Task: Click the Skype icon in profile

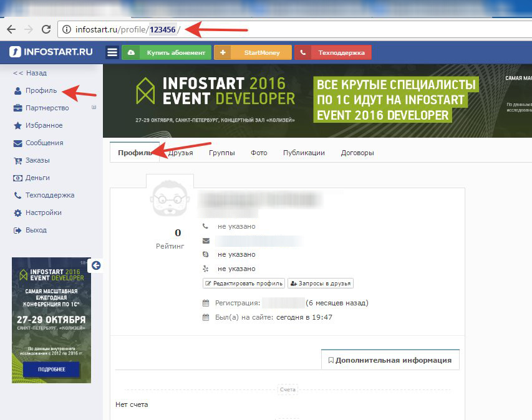Action: pyautogui.click(x=206, y=254)
